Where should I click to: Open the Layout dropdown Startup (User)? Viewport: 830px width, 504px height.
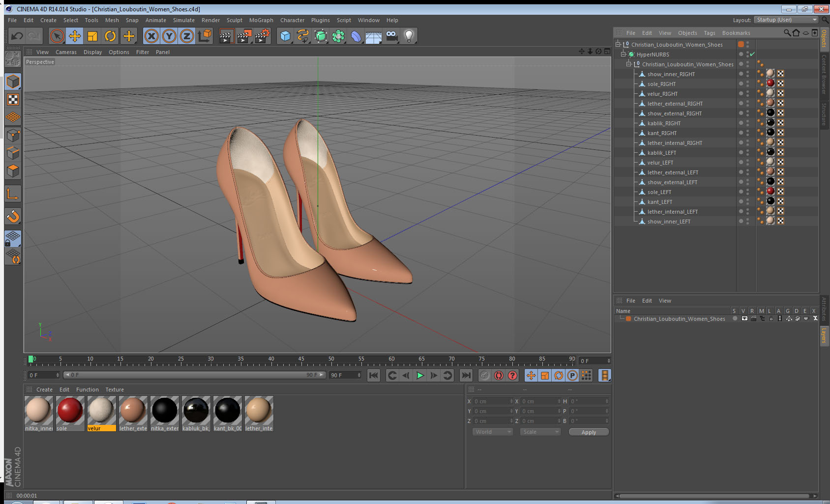pyautogui.click(x=786, y=20)
